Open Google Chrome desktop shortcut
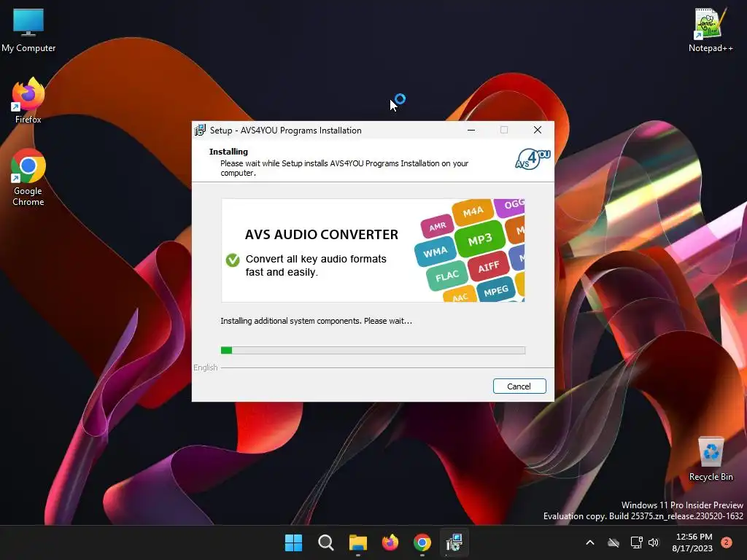 point(28,177)
